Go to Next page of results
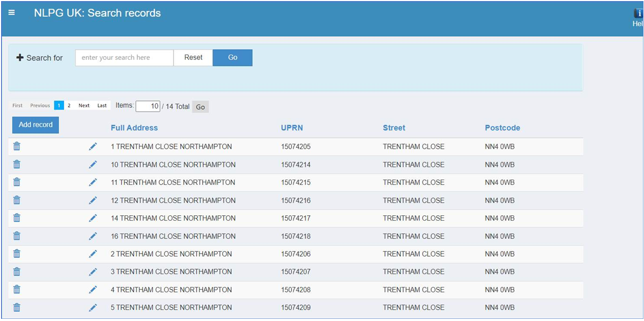 click(84, 106)
